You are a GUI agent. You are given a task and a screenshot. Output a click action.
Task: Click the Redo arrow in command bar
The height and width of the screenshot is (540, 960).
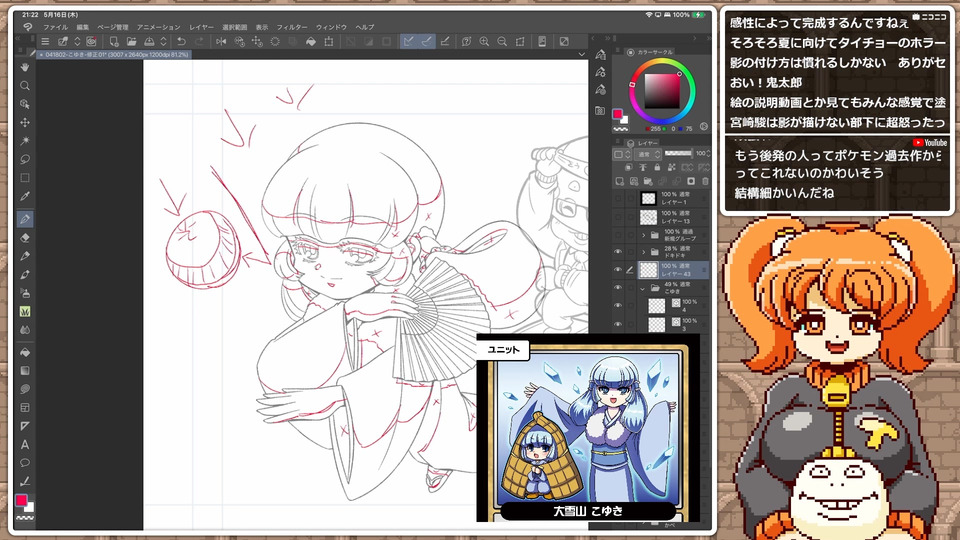coord(199,42)
